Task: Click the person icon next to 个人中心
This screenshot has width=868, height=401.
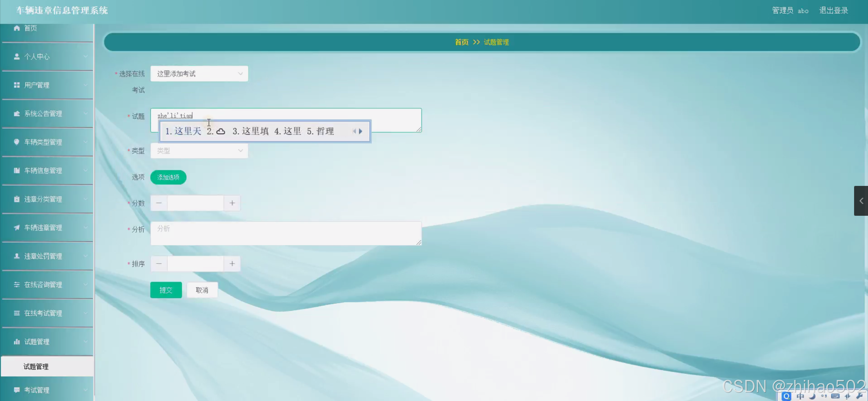Action: tap(17, 57)
